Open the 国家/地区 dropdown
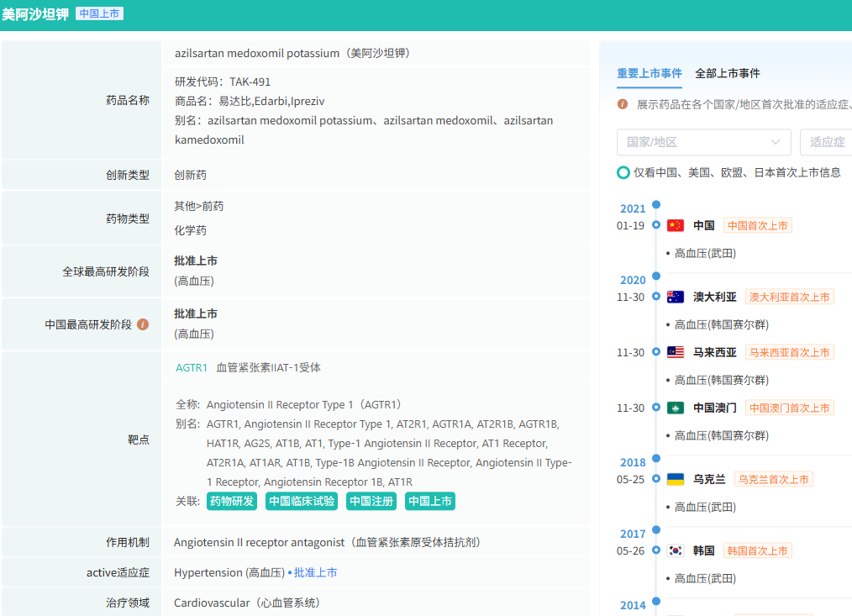 (x=703, y=142)
